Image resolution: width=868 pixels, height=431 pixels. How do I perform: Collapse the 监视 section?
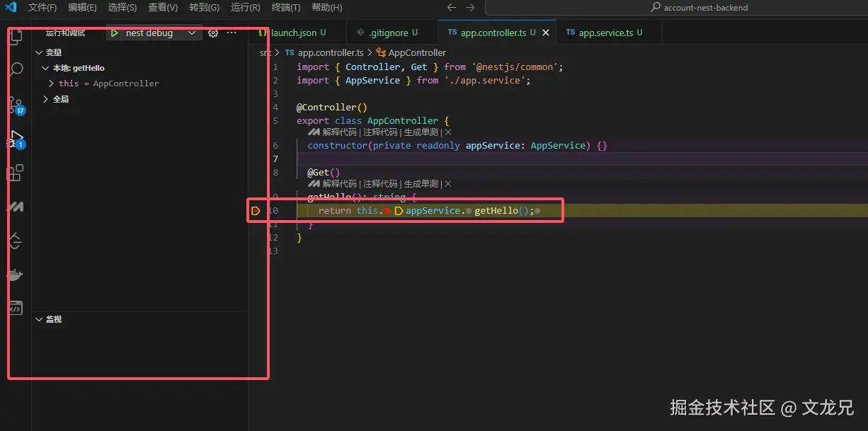pyautogui.click(x=39, y=319)
